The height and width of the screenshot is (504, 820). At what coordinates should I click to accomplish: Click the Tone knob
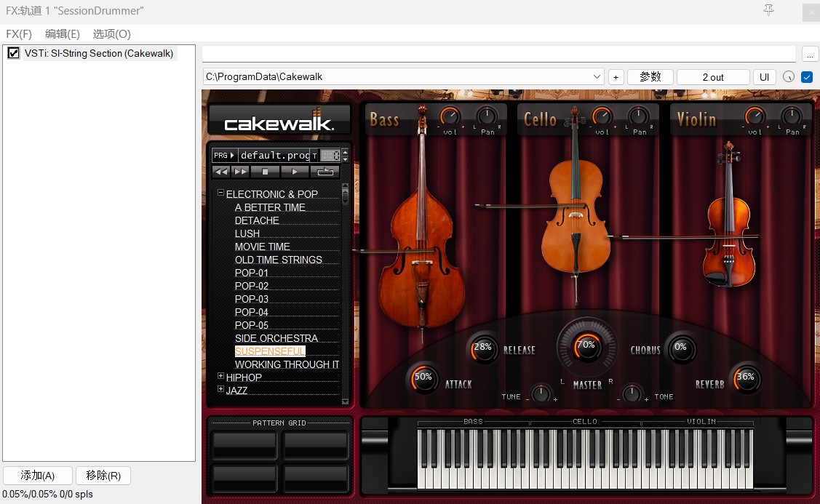point(632,393)
